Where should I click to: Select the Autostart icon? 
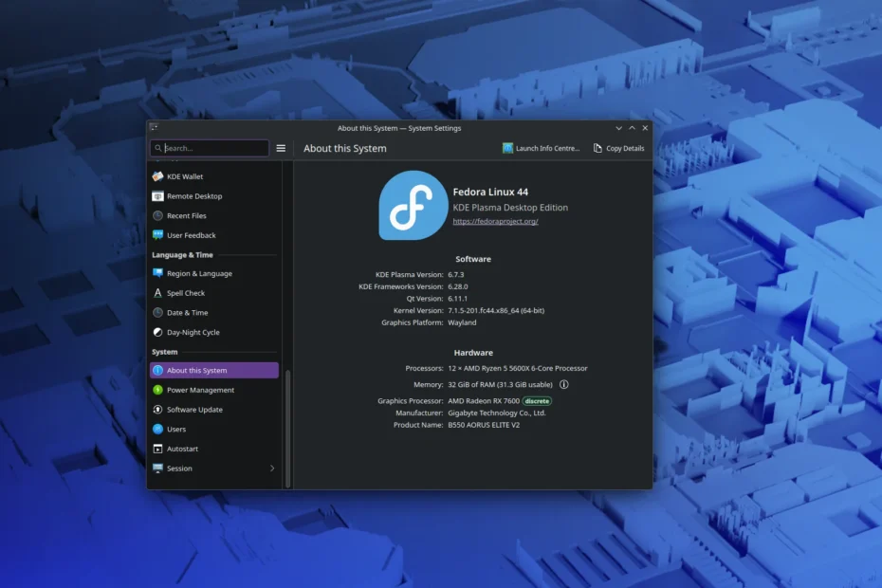point(157,449)
